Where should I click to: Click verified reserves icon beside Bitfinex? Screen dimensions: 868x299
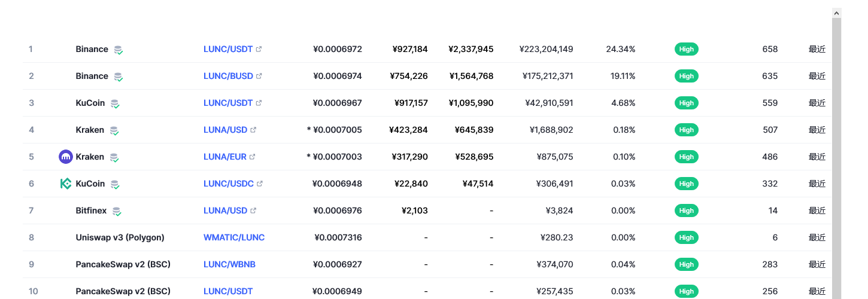117,211
